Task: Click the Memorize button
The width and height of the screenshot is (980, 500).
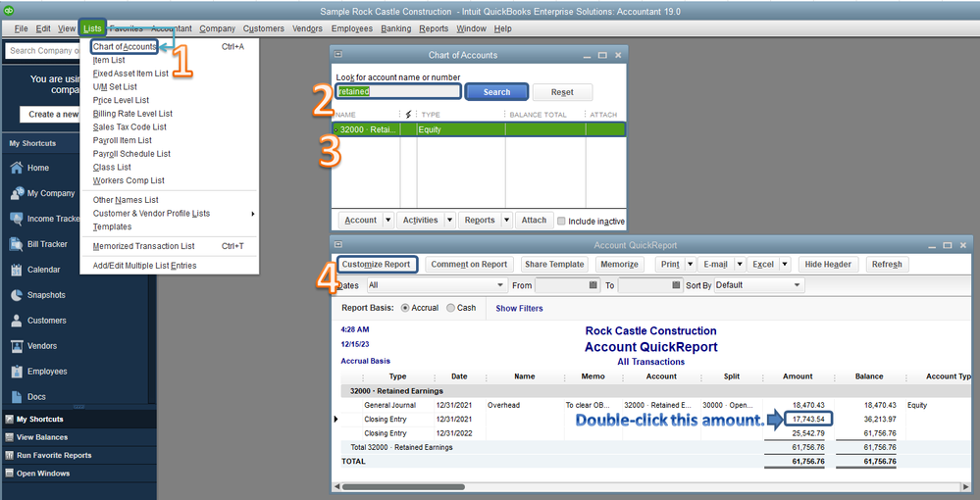Action: click(619, 265)
